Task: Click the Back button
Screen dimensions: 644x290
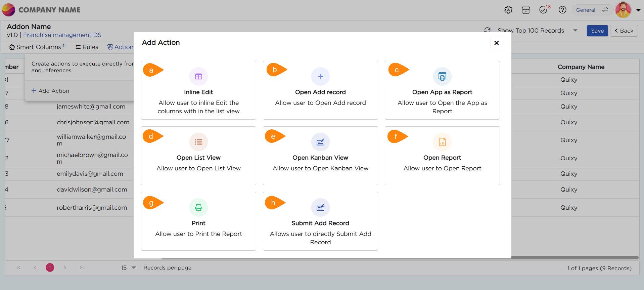Action: 624,31
